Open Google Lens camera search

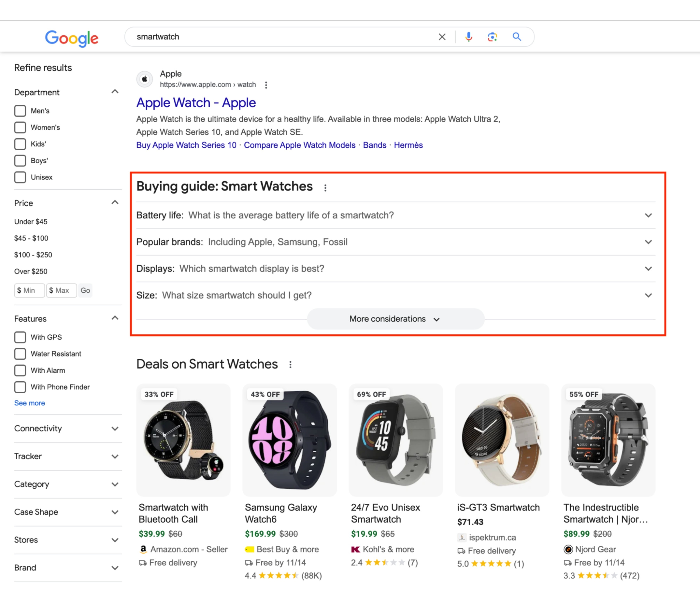click(x=492, y=37)
